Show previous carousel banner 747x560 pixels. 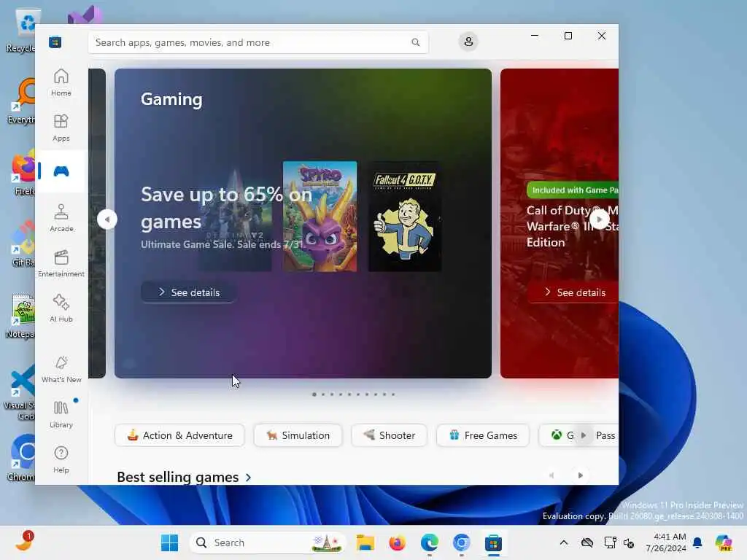[107, 219]
